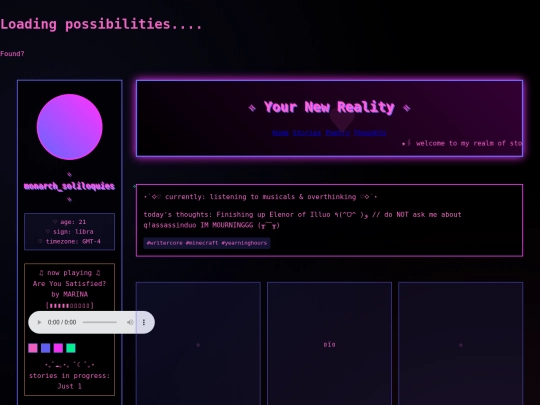This screenshot has height=405, width=540.
Task: Click the 'Loading possibilities....' heading
Action: (x=101, y=24)
